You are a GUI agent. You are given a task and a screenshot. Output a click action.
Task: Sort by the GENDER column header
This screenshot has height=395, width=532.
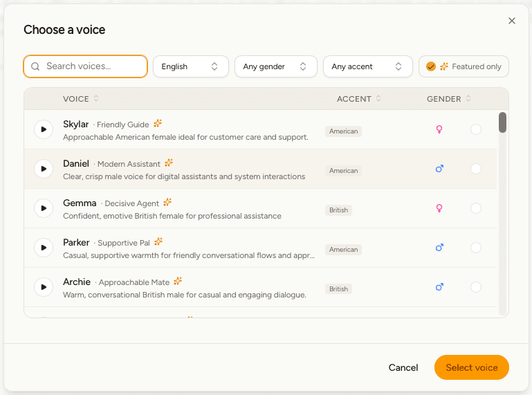coord(448,99)
